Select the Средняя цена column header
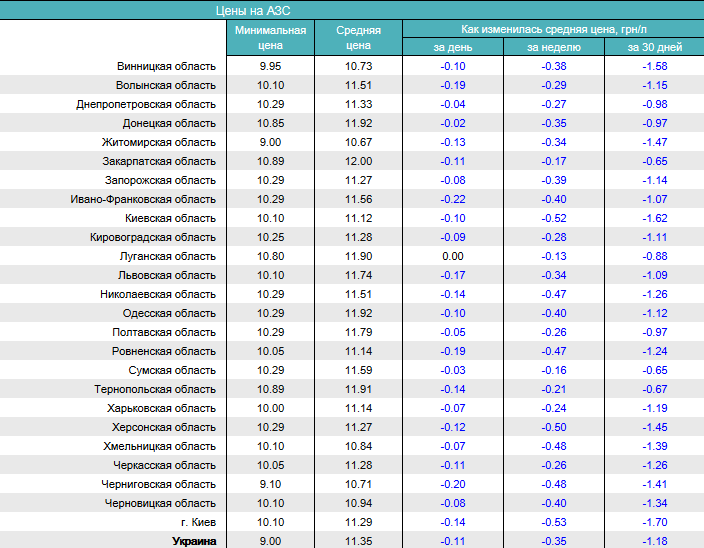The width and height of the screenshot is (704, 548). [358, 37]
